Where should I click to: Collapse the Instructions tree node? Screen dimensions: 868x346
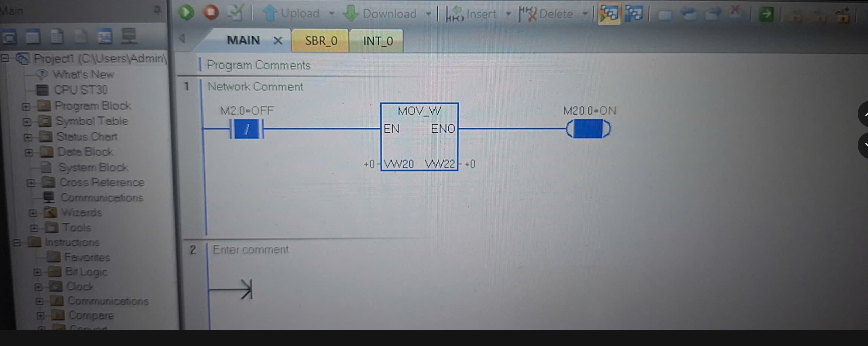point(17,243)
